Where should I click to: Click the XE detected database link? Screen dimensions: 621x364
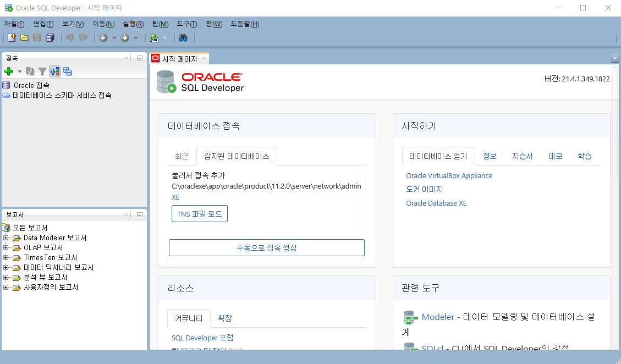pos(175,197)
